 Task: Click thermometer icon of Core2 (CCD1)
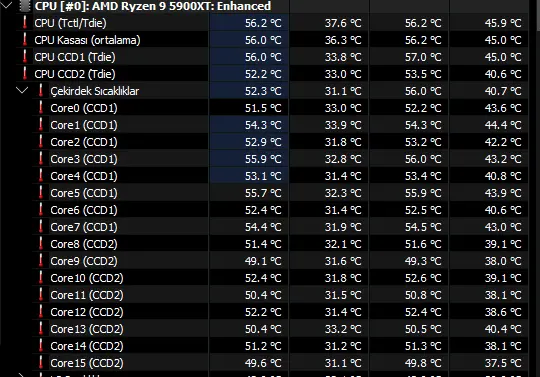[41, 142]
